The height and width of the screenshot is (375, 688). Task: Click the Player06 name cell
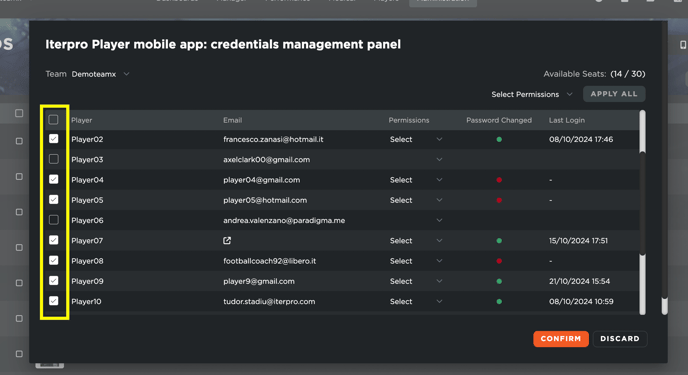[87, 220]
